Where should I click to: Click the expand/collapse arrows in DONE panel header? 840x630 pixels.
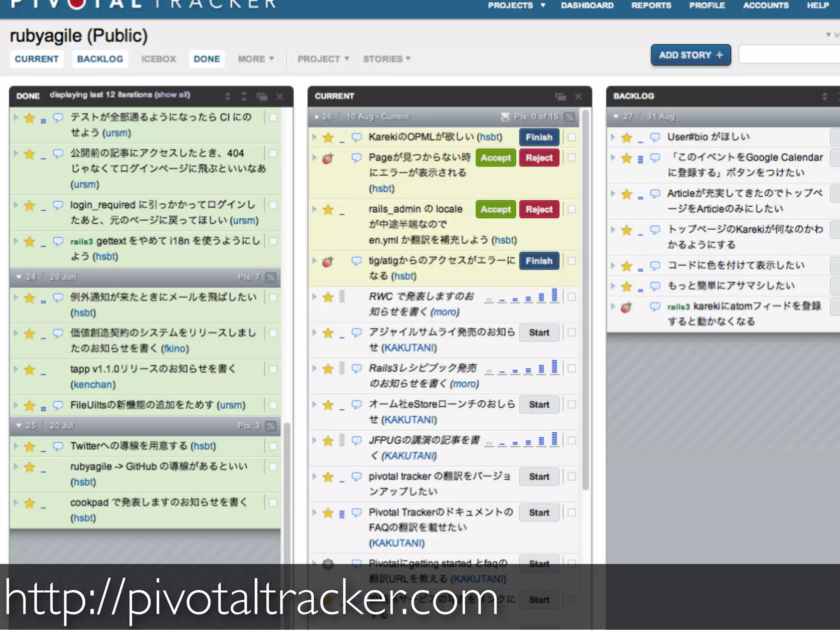[228, 96]
